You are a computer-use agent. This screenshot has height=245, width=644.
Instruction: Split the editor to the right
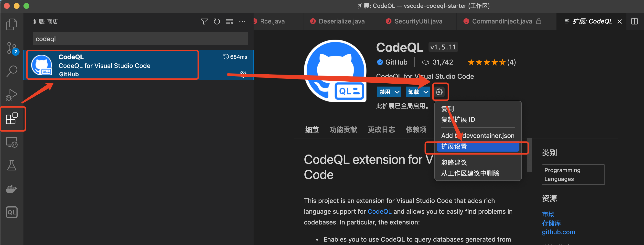click(x=634, y=21)
